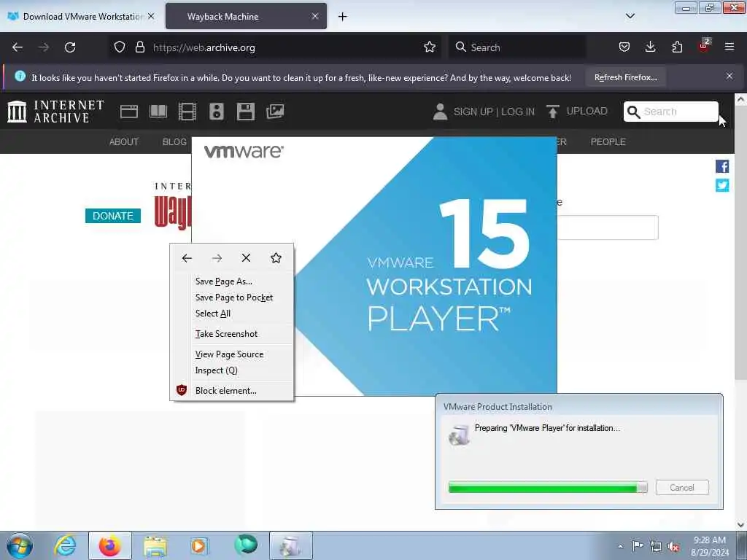747x560 pixels.
Task: Click the DONATE button
Action: pyautogui.click(x=113, y=216)
